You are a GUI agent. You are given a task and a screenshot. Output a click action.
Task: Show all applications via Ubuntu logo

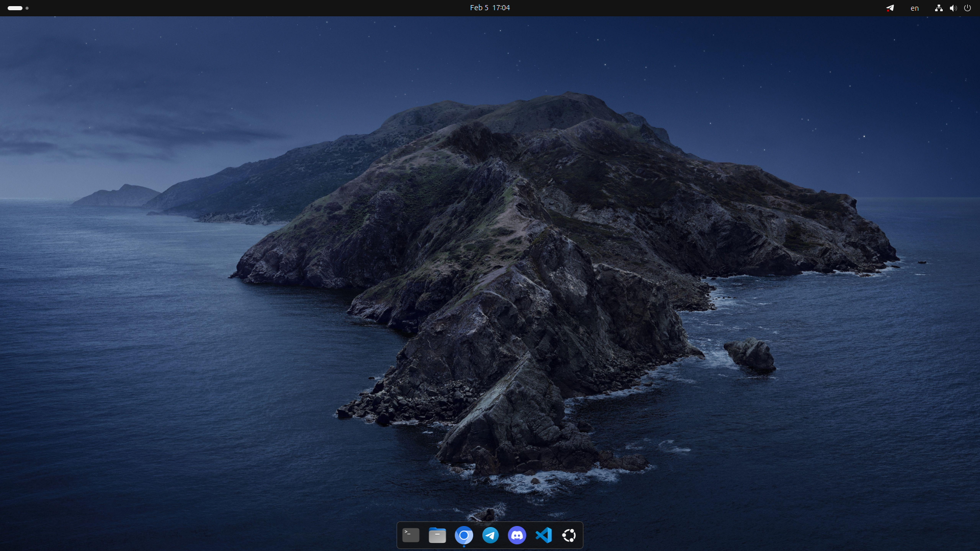click(x=569, y=535)
